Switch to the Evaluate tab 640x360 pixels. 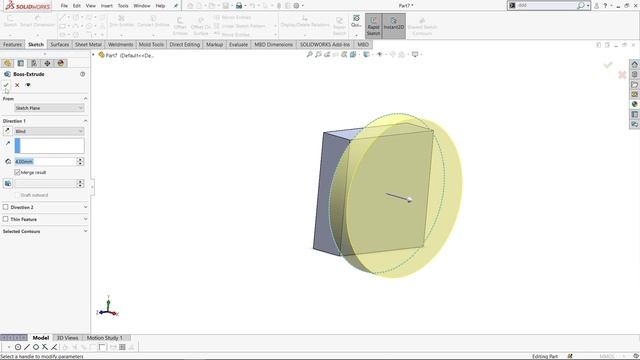coord(238,44)
